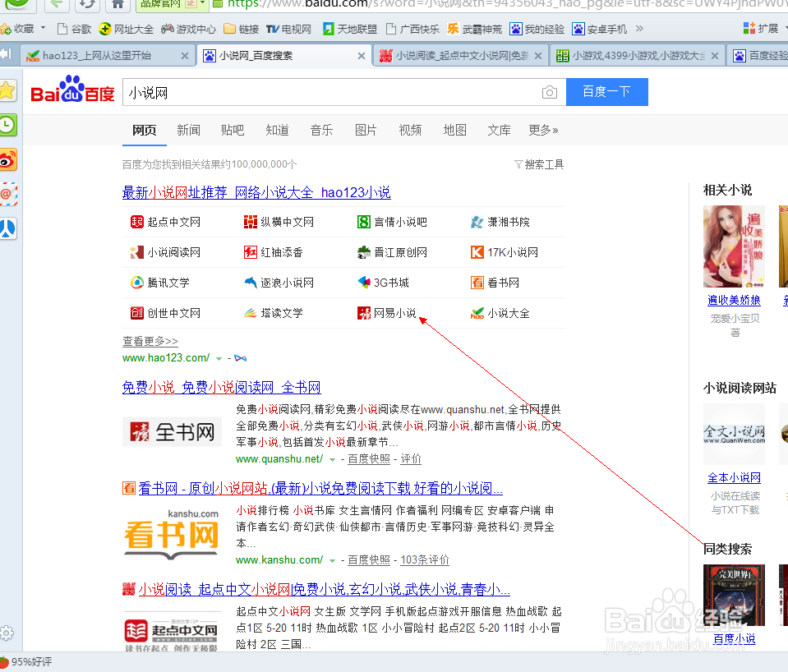
Task: Switch to the 贴吧 search tab
Action: click(x=233, y=130)
